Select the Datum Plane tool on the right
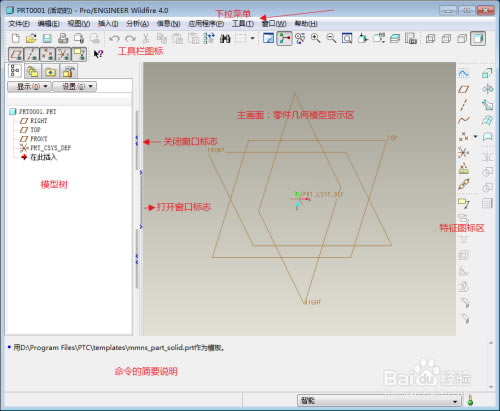The image size is (500, 411). (464, 89)
